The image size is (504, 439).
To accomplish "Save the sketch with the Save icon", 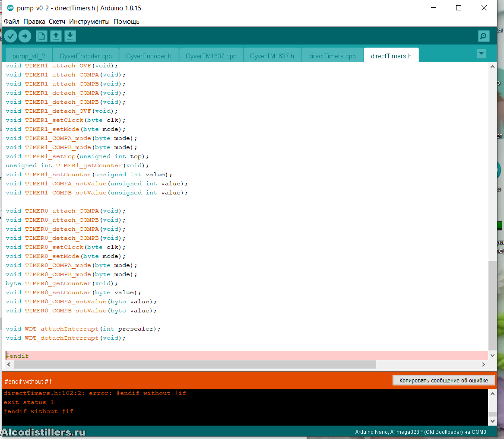I will point(70,36).
